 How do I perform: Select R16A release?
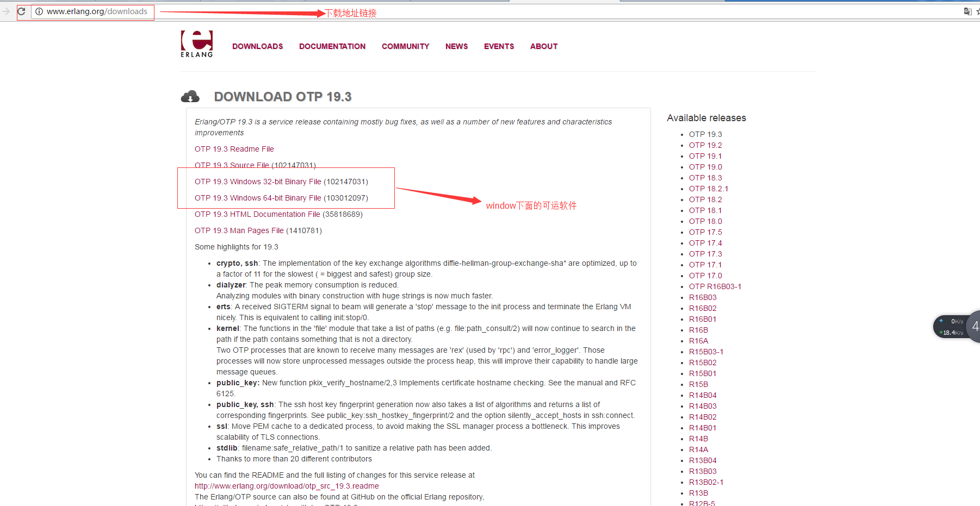click(698, 341)
